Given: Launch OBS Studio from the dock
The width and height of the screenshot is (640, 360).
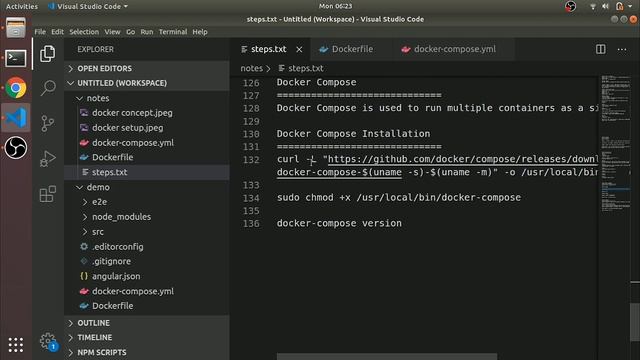Looking at the screenshot, I should [x=16, y=147].
